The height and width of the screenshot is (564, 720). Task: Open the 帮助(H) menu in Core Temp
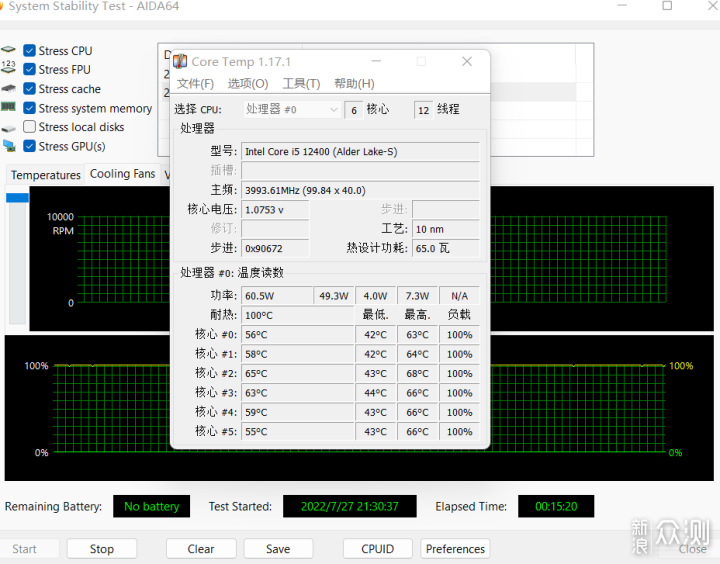[x=354, y=84]
